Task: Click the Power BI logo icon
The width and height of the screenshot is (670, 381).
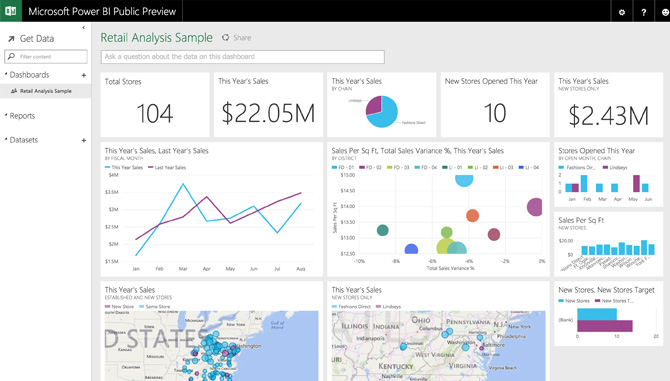Action: pos(11,11)
